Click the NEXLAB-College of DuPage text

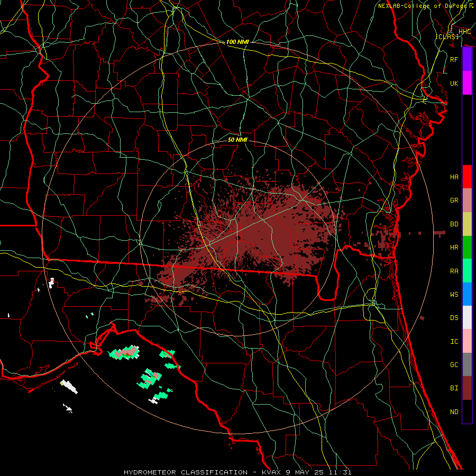pyautogui.click(x=422, y=6)
